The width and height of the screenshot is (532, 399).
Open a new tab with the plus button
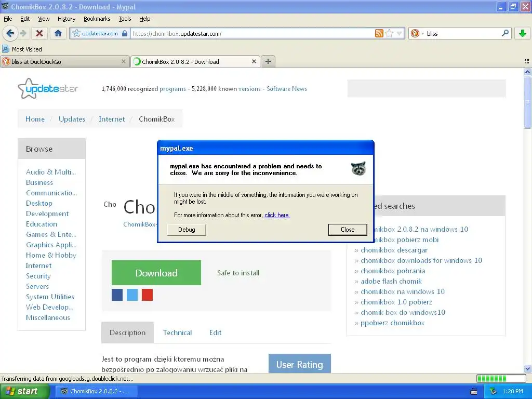268,61
